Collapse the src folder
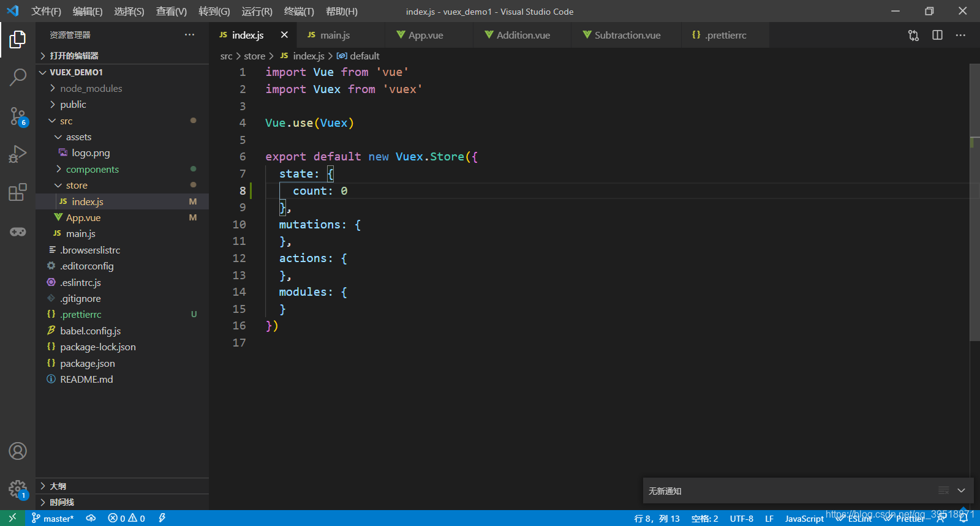980x526 pixels. (122, 121)
